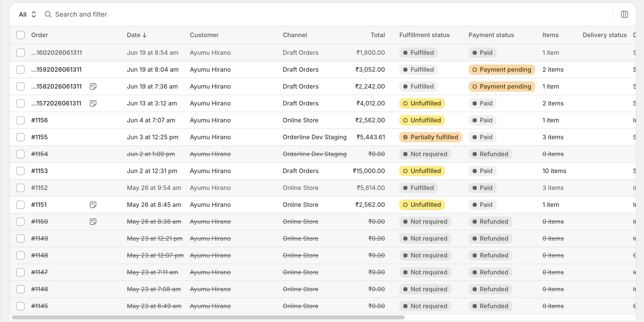
Task: Check the box for order #1146
Action: [20, 289]
